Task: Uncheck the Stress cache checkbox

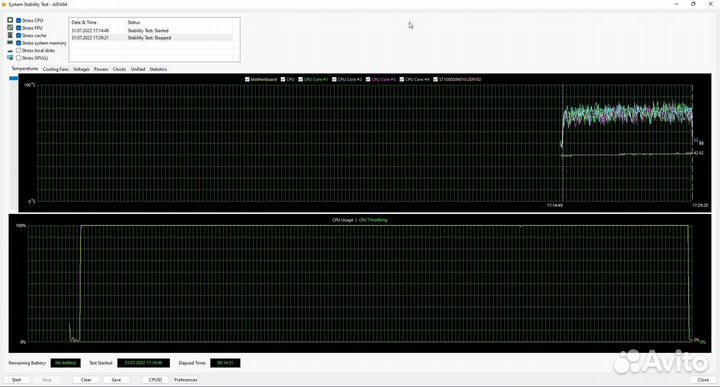Action: (19, 35)
